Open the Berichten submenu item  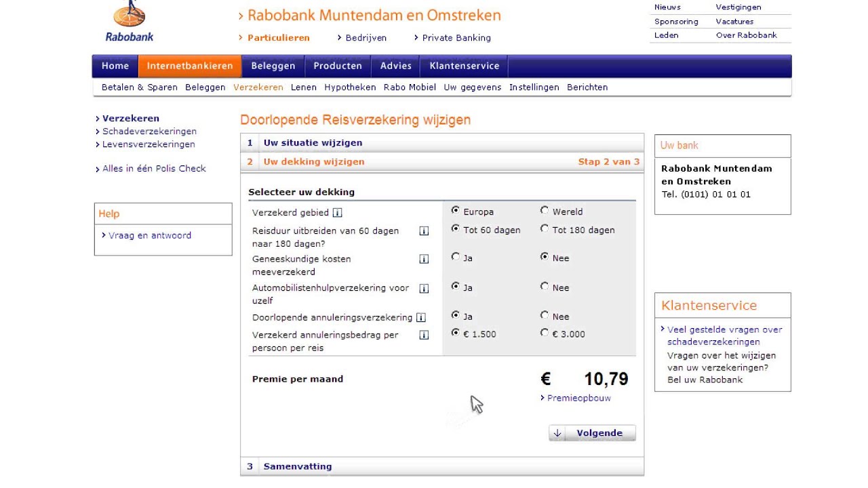pos(587,87)
